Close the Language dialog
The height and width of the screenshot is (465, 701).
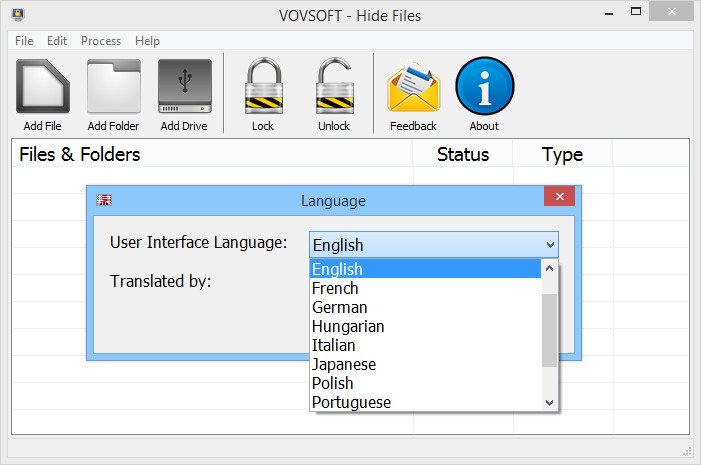(559, 197)
